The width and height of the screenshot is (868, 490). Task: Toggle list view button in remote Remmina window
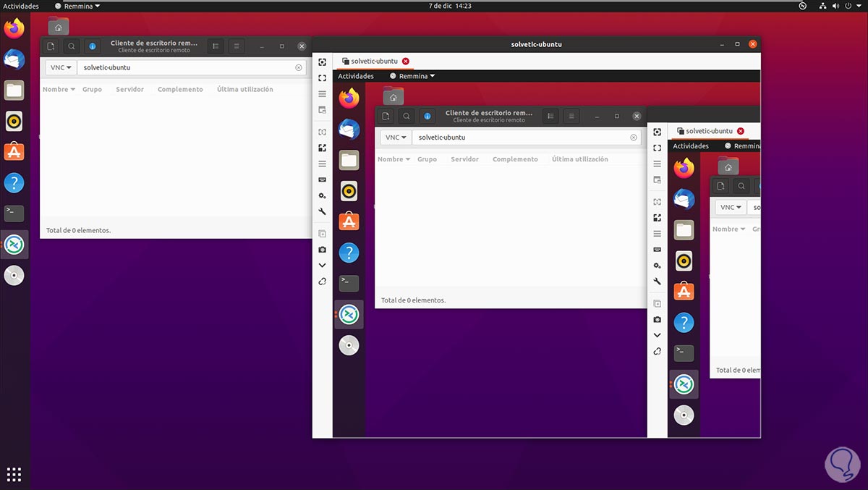point(550,116)
